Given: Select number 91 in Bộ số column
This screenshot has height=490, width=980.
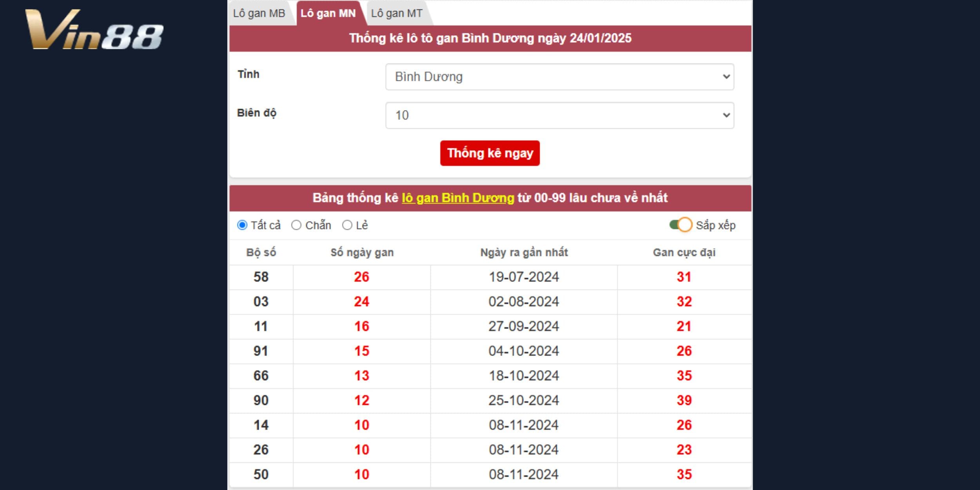Looking at the screenshot, I should 261,351.
